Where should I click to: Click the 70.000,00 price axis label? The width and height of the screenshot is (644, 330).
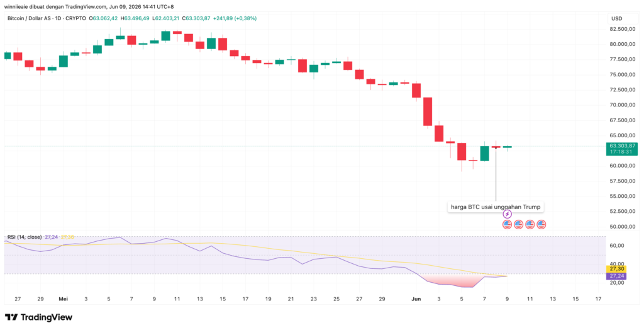(623, 105)
